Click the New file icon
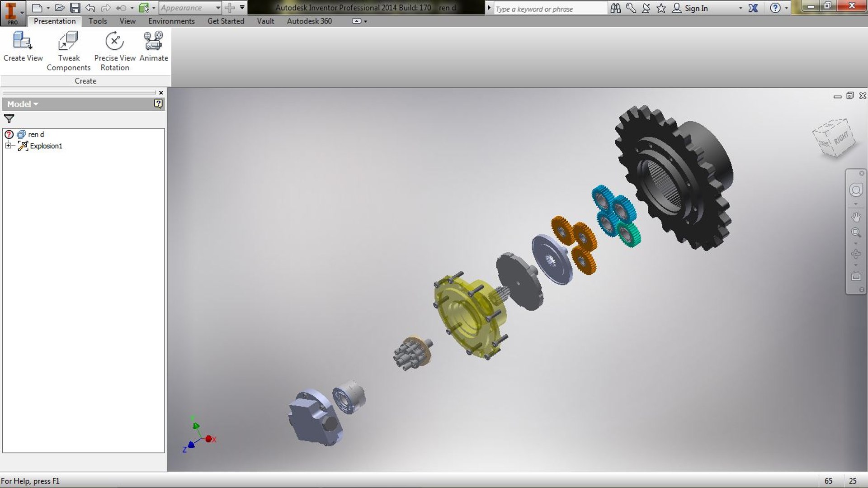Screen dimensions: 868x488 (37, 8)
